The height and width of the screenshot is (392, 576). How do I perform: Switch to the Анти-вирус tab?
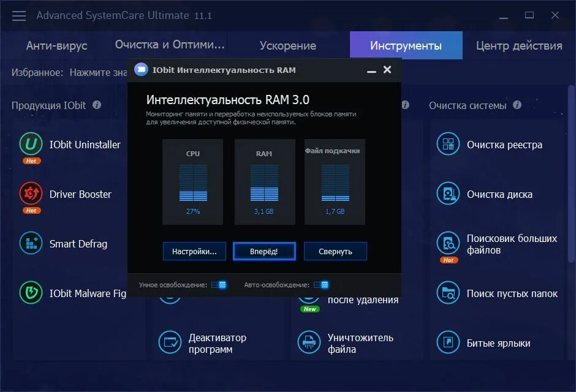(56, 45)
